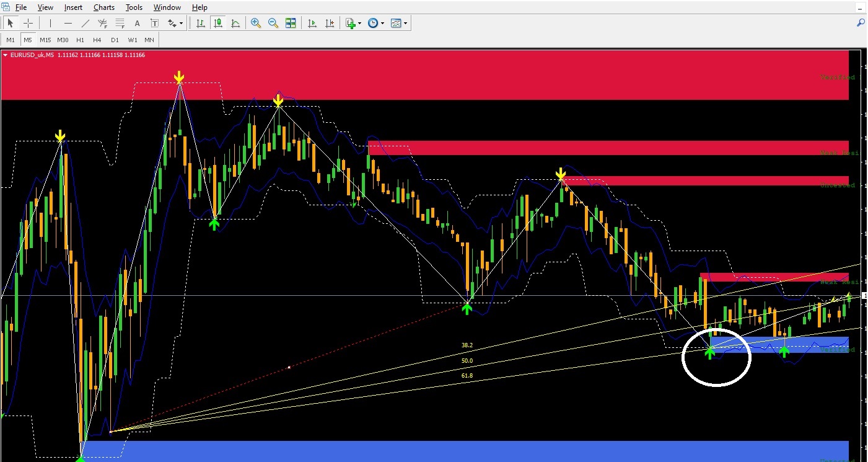Choose the Text Label tool
Image resolution: width=868 pixels, height=462 pixels.
coord(155,23)
